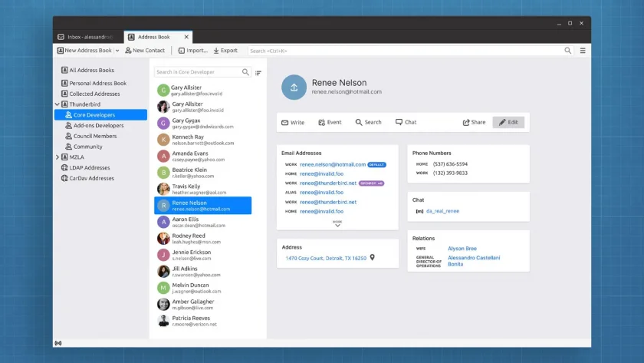Show more email addresses chevron

337,223
